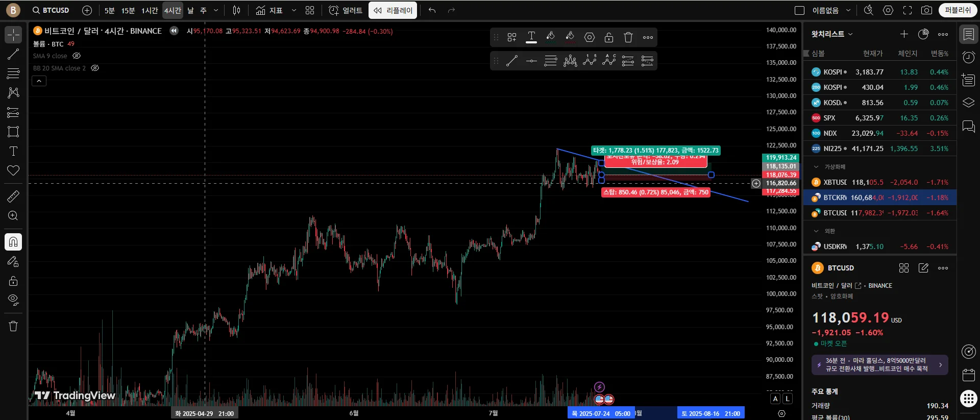The width and height of the screenshot is (980, 420).
Task: Open settings of the selected position drawing
Action: 590,37
